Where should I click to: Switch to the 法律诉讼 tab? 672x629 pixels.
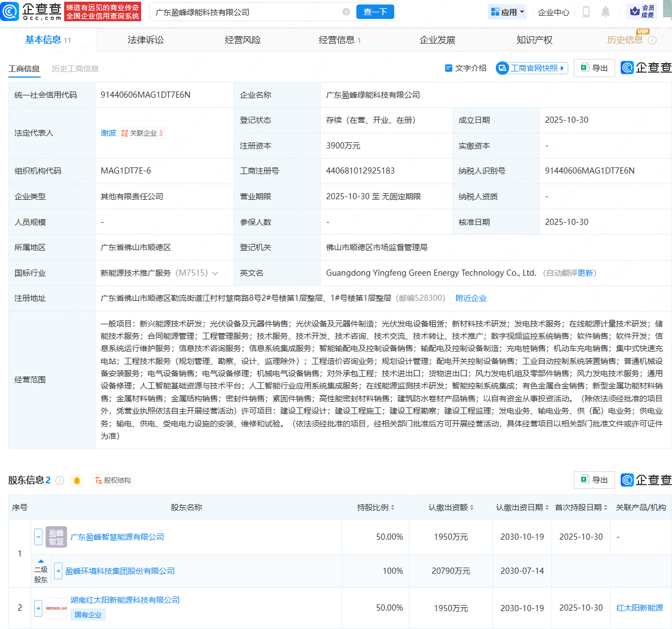coord(146,40)
